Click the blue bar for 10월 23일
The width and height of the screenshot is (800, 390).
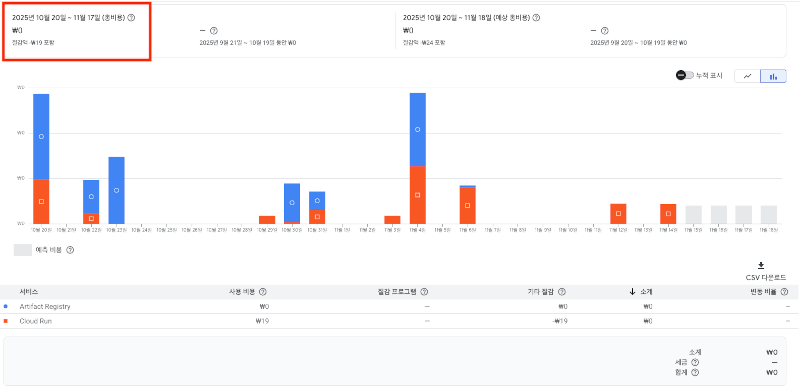click(116, 190)
